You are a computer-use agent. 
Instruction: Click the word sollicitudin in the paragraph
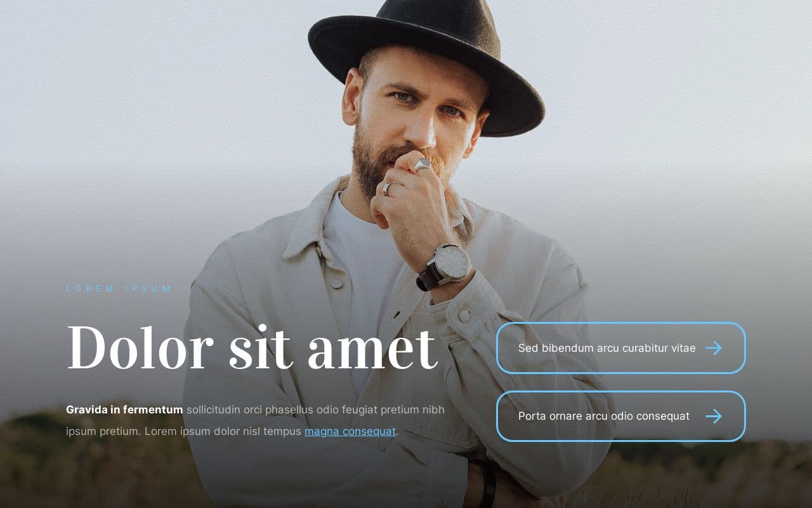(x=214, y=410)
